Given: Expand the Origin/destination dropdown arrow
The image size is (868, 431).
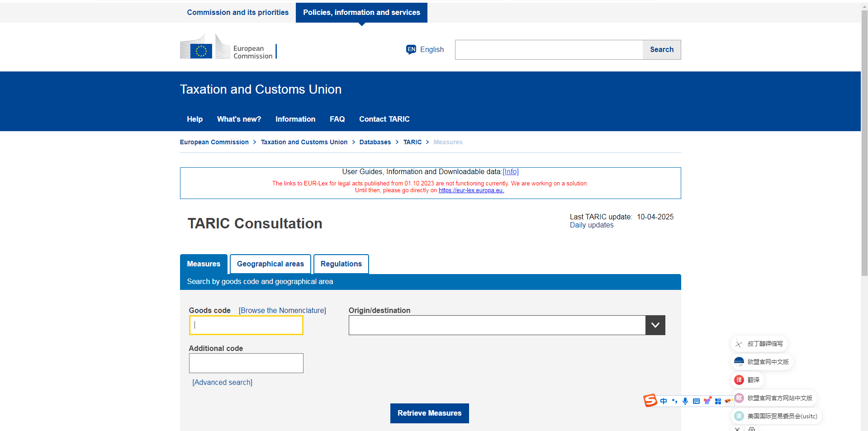Looking at the screenshot, I should (x=655, y=325).
